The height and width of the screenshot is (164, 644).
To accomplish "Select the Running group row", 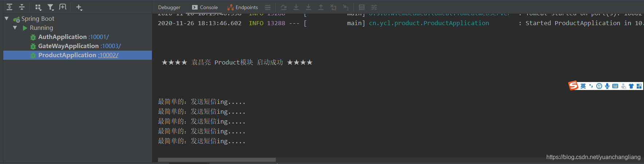I will [42, 28].
